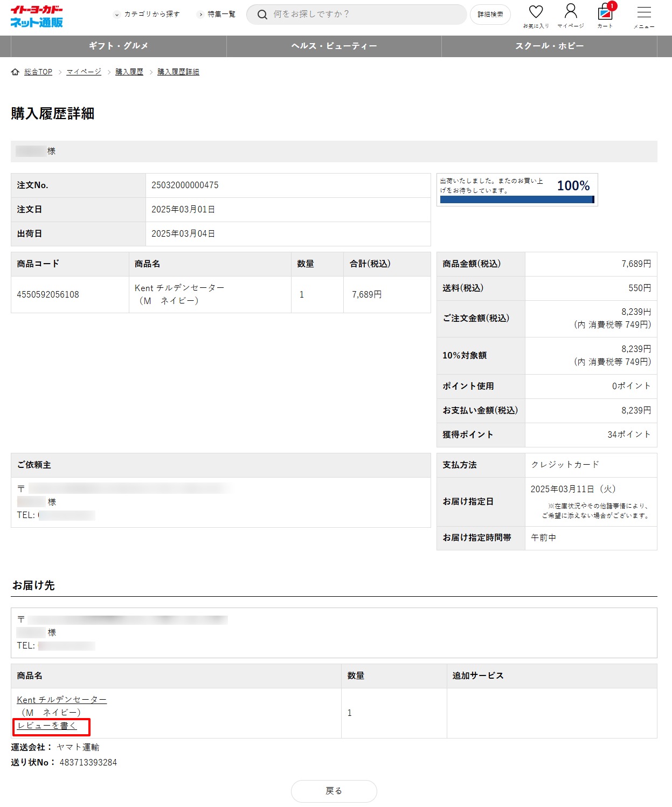The width and height of the screenshot is (672, 807).
Task: Click the magnifying glass search icon
Action: [262, 15]
